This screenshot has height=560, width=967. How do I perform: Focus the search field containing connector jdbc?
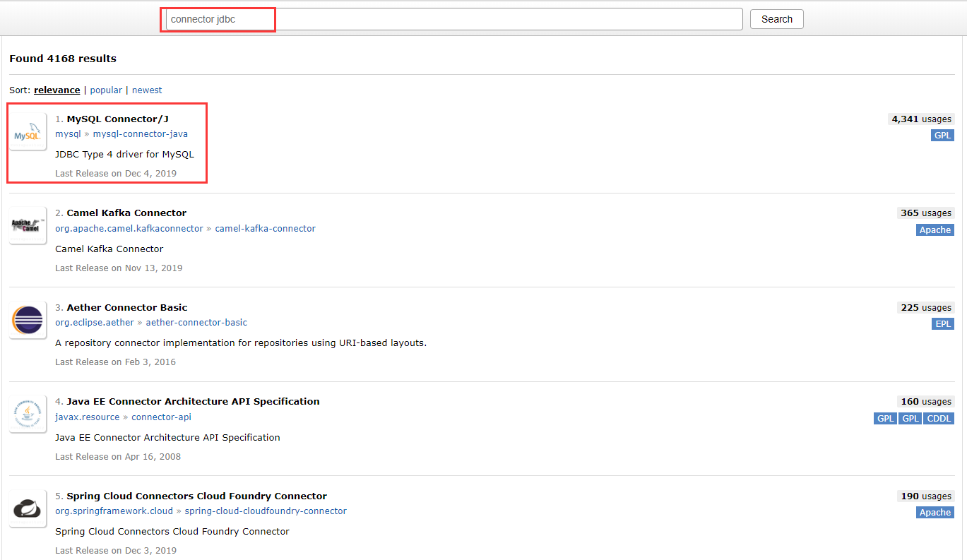click(453, 19)
